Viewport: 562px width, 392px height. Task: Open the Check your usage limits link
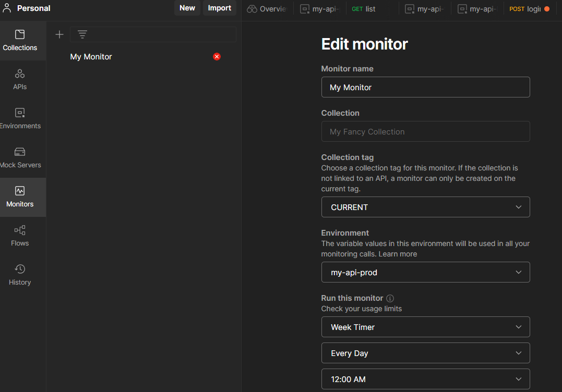tap(361, 309)
